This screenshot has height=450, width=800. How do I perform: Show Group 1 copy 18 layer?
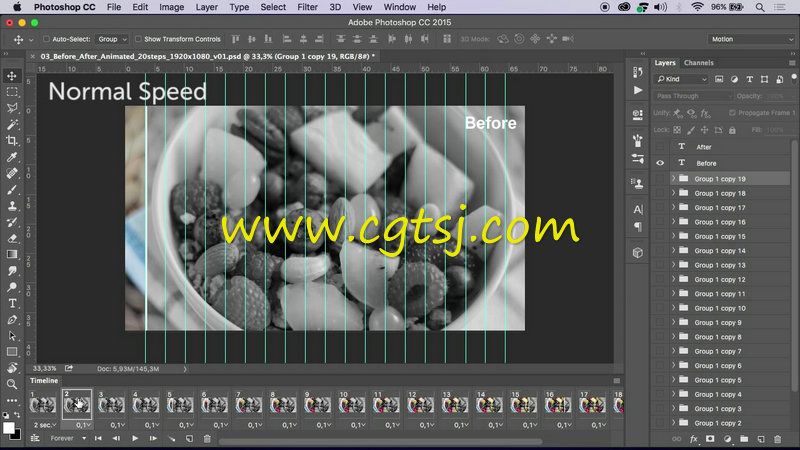(x=660, y=193)
